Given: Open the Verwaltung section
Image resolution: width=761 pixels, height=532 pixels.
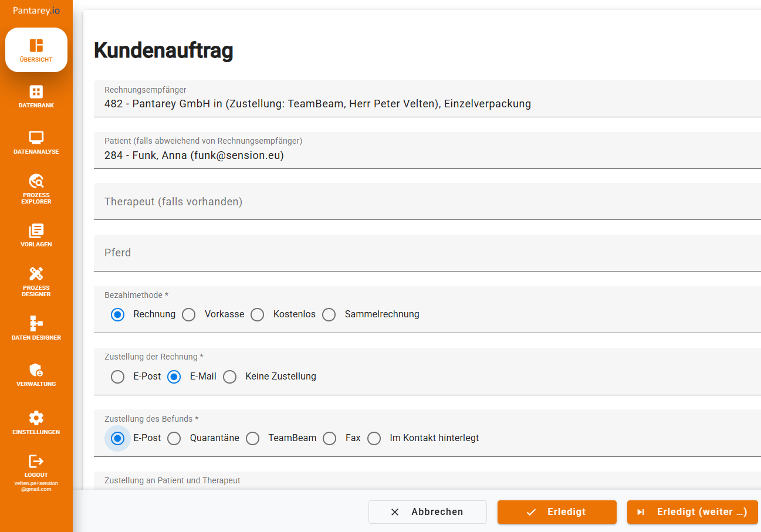Looking at the screenshot, I should 36,374.
